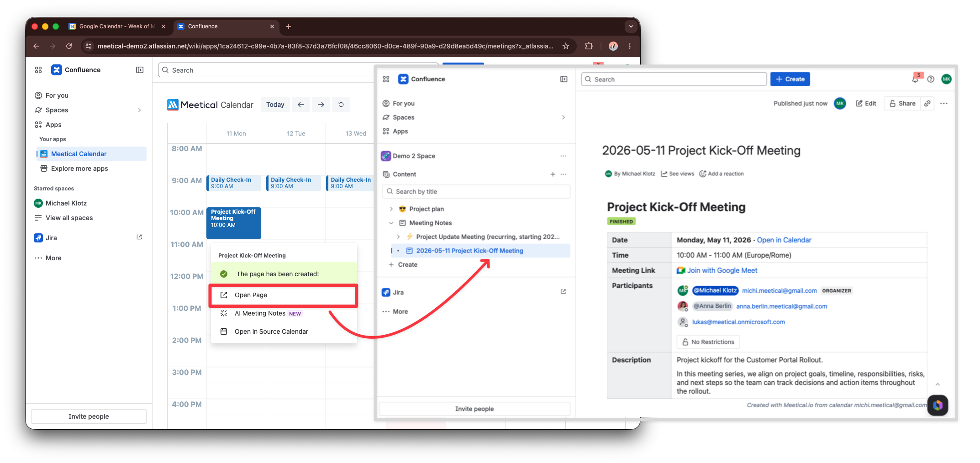Open the help question mark icon

931,79
